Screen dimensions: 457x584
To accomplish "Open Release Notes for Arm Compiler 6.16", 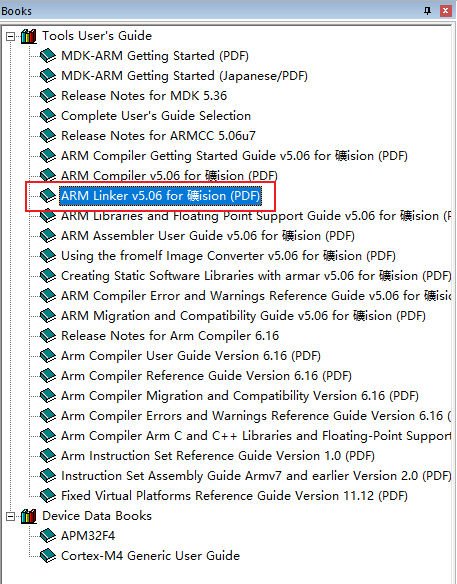I will pyautogui.click(x=170, y=336).
